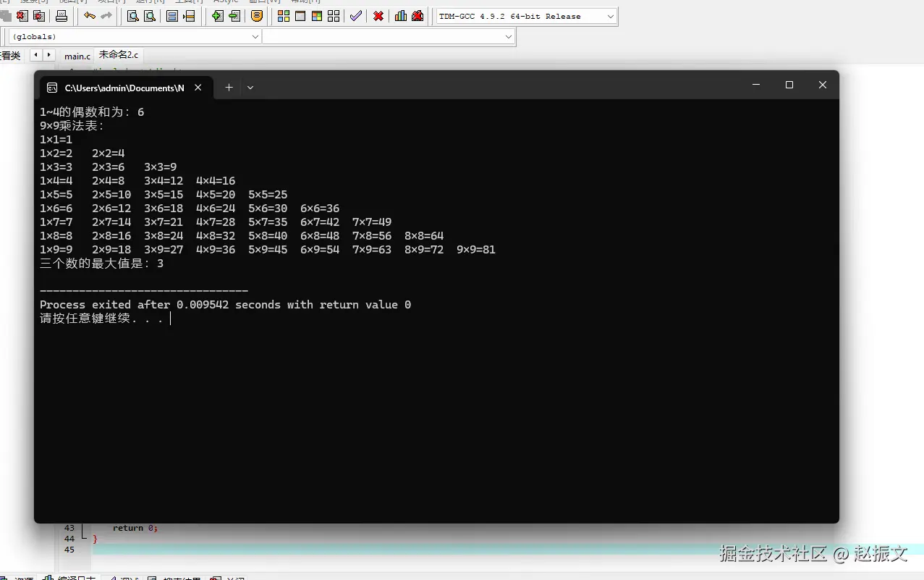Click the '5×5=25' entry in console output
The image size is (924, 580).
point(268,195)
